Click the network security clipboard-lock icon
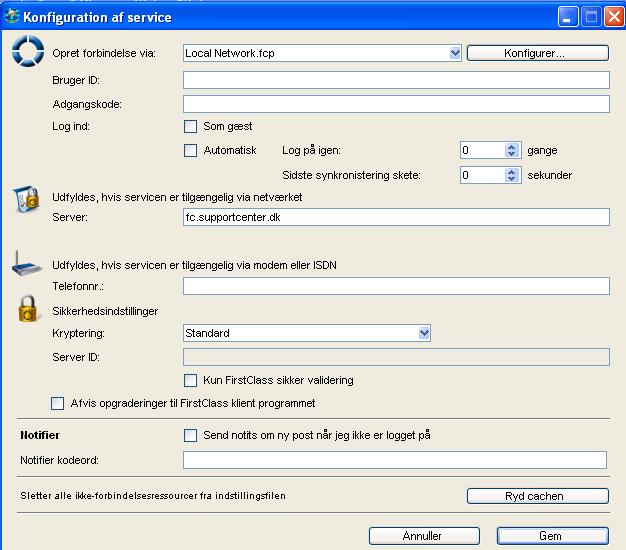 tap(27, 198)
